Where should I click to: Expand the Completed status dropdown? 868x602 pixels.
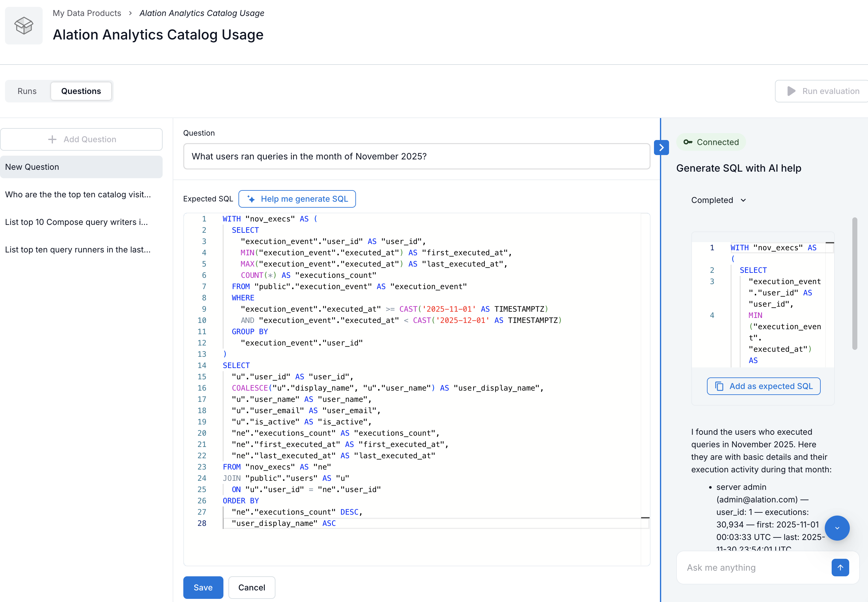pos(718,200)
